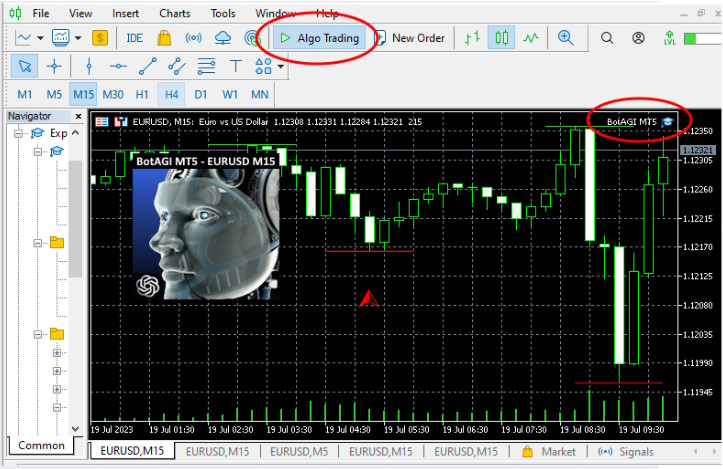Select the equidistant channel tool
This screenshot has height=469, width=723.
[177, 66]
